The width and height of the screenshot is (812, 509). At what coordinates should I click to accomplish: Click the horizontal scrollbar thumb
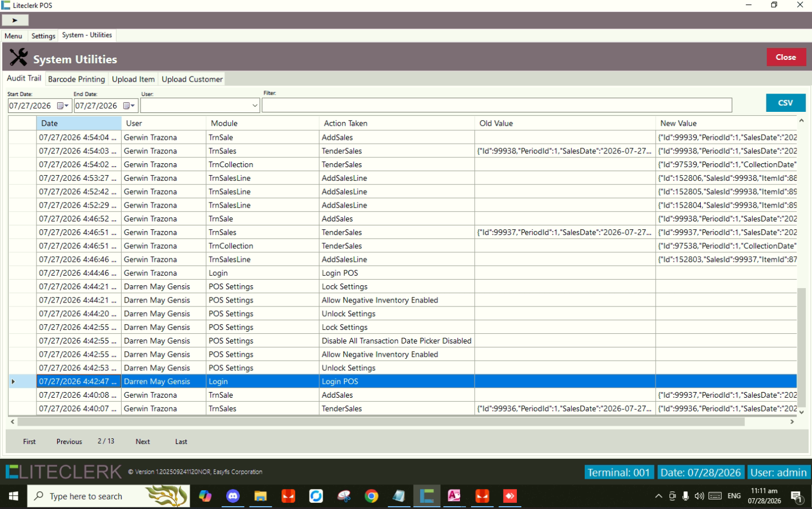(x=381, y=422)
